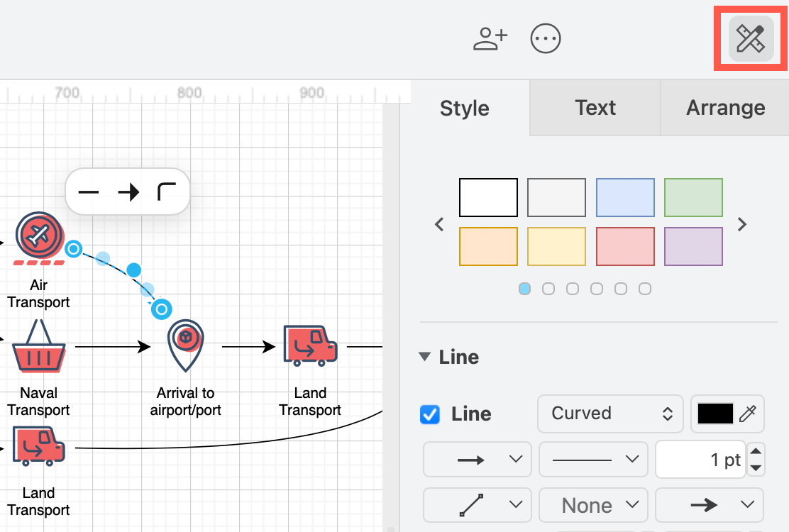The width and height of the screenshot is (789, 532).
Task: Apply the orange style swatch
Action: [488, 246]
